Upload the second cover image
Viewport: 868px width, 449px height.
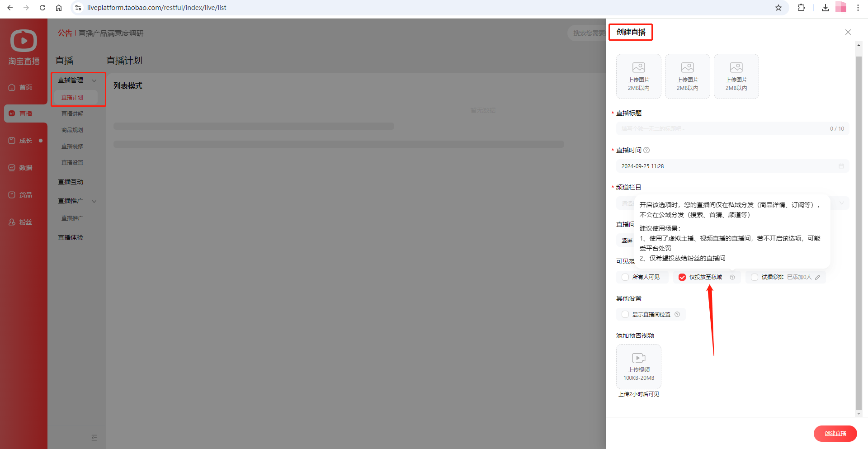687,76
